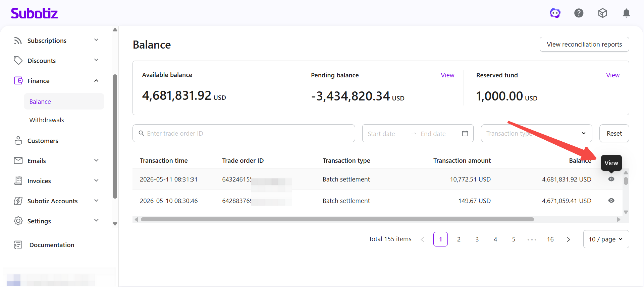Click the Documentation icon in sidebar
Viewport: 644px width, 287px height.
tap(18, 245)
